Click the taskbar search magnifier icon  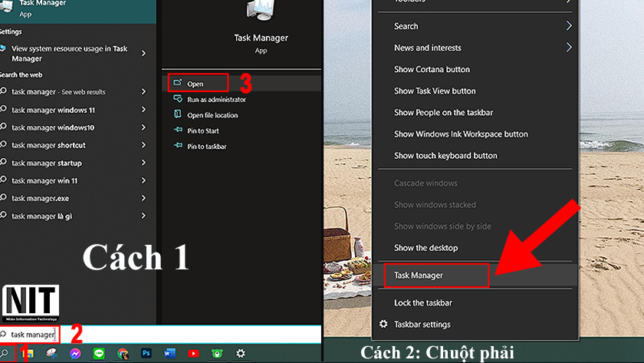click(x=4, y=353)
